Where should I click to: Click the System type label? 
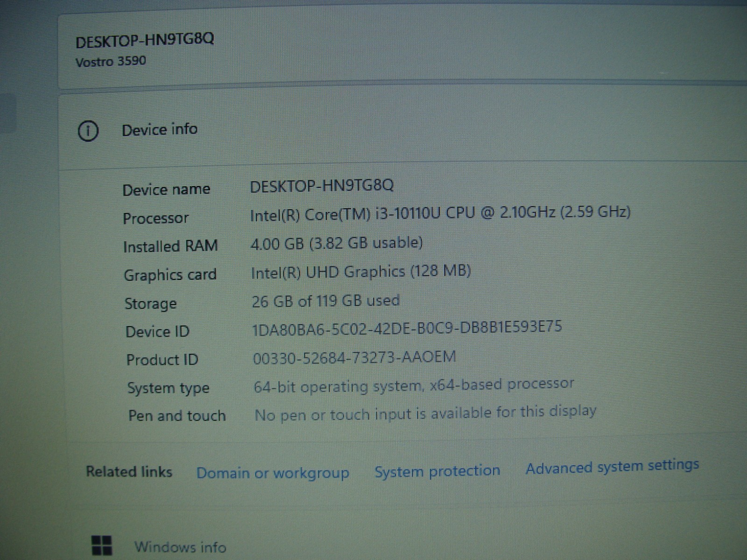[x=168, y=388]
